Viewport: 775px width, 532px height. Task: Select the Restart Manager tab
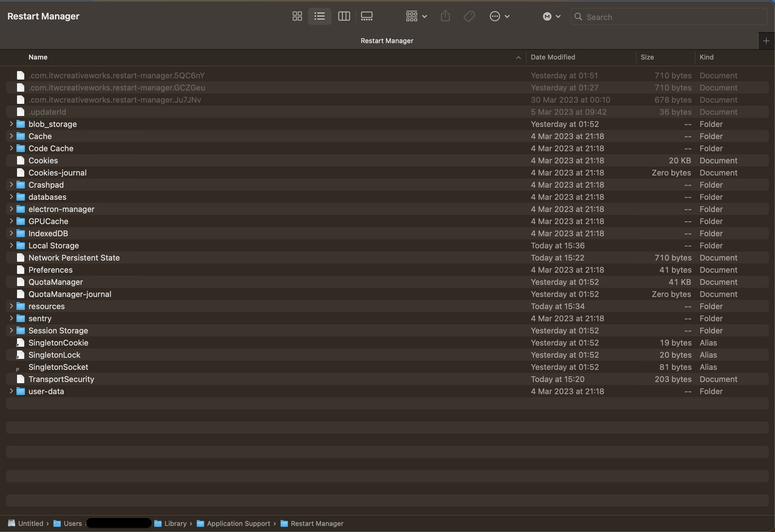point(387,41)
